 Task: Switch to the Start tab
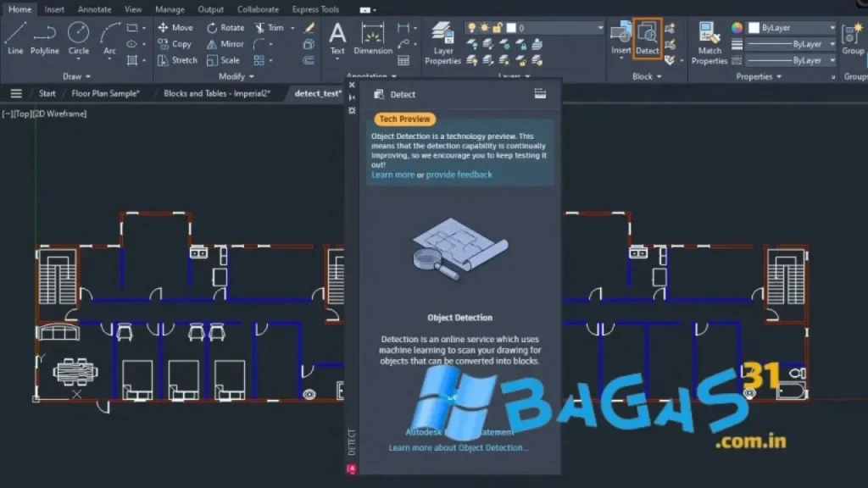click(x=47, y=93)
